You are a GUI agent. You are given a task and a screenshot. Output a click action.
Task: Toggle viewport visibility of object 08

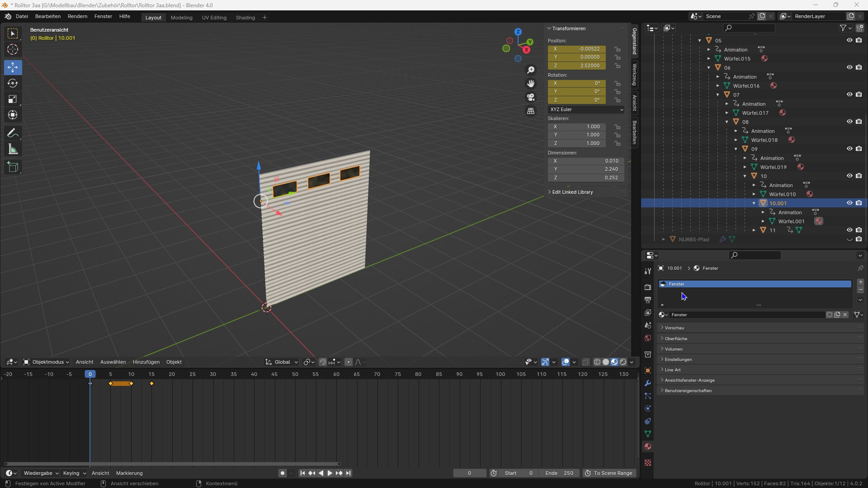tap(849, 122)
